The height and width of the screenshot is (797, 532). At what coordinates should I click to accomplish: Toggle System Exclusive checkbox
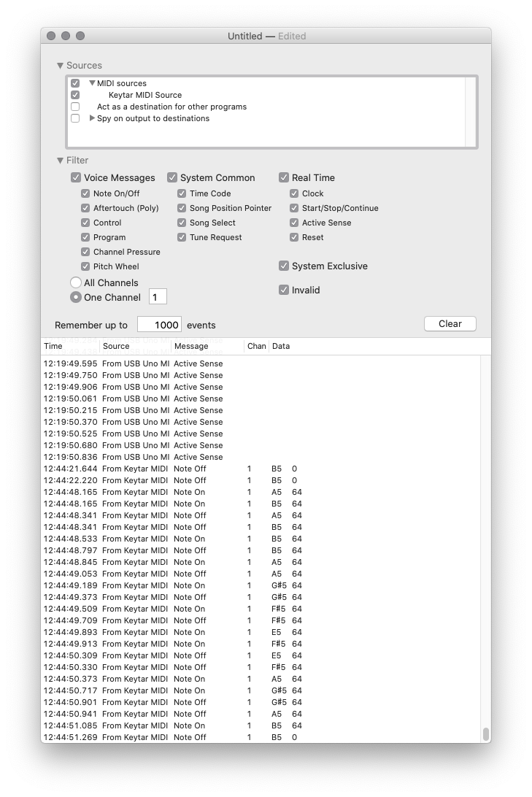pos(284,266)
